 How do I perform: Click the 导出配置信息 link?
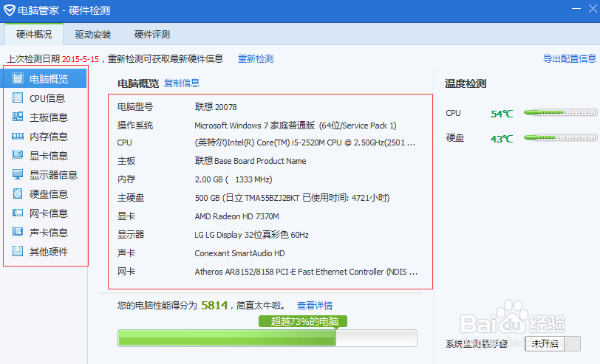pos(570,58)
